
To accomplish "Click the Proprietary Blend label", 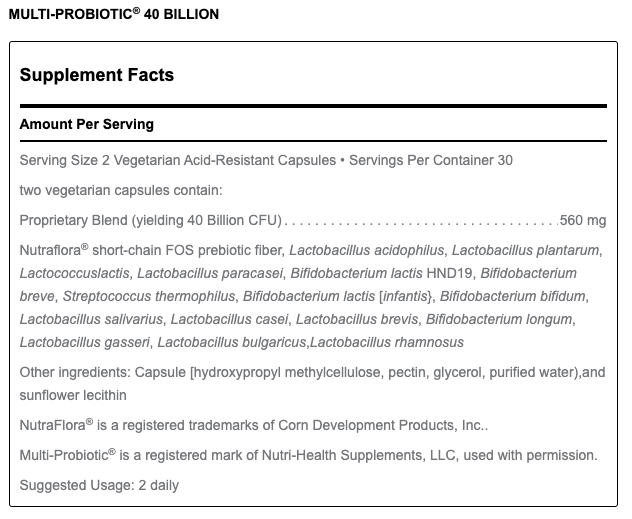I will pyautogui.click(x=150, y=220).
